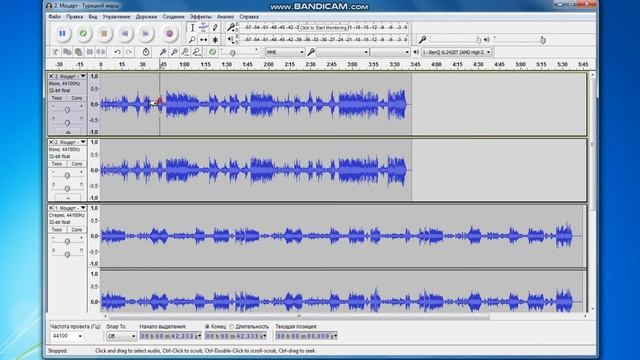Open the Создание menu

173,17
